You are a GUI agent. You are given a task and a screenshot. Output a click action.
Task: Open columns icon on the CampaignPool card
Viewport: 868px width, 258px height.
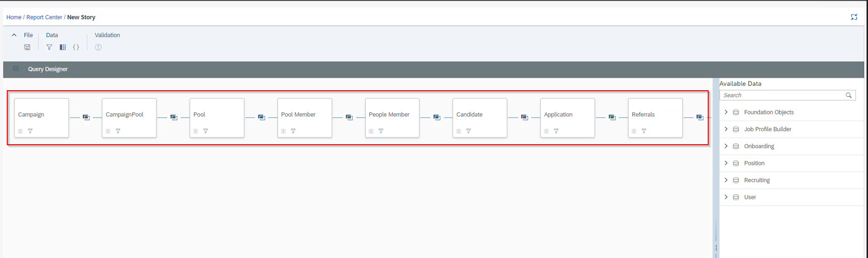pos(108,131)
